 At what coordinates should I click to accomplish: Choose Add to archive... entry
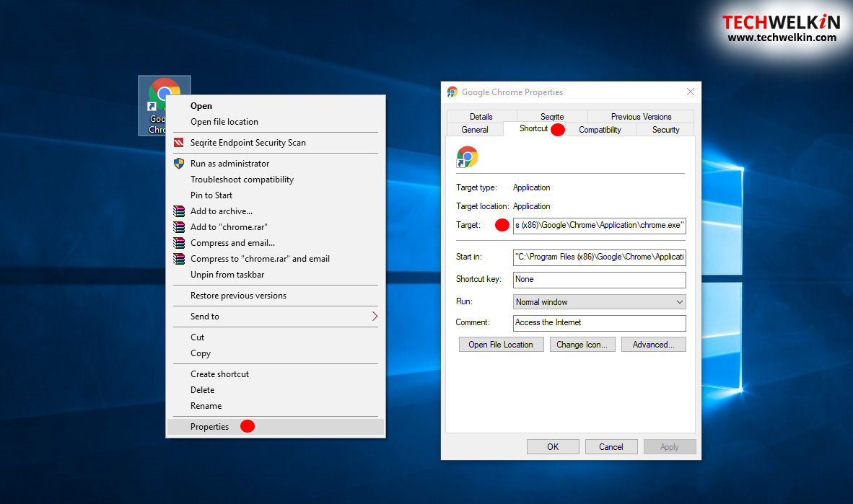(275, 211)
